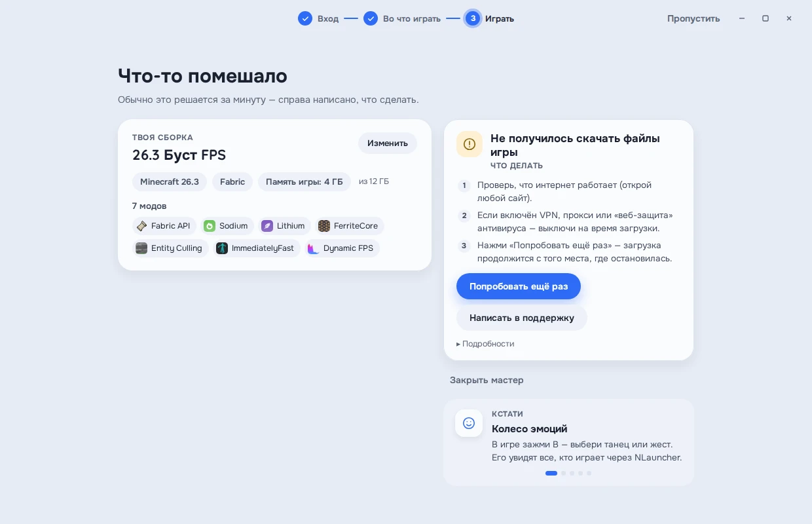Click the checkmark icon for Во что играть
The width and height of the screenshot is (812, 524).
tap(371, 18)
